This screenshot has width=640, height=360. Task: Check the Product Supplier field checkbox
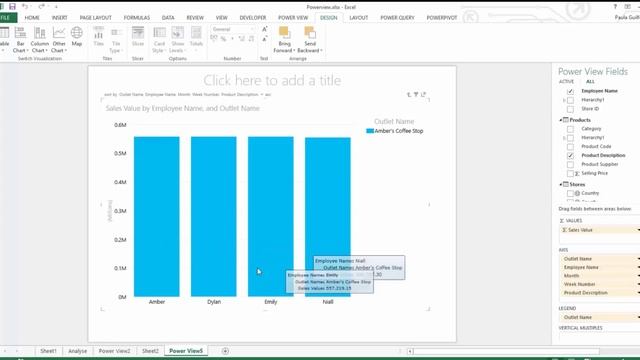coord(570,164)
